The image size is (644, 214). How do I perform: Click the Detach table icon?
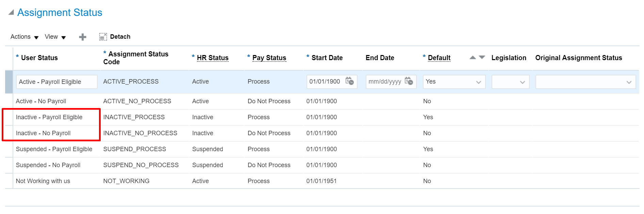click(x=103, y=37)
